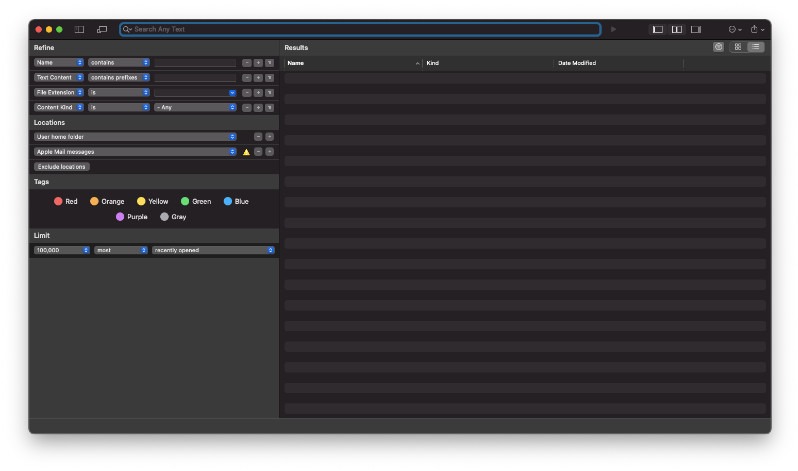
Task: Toggle the Orange tag filter
Action: tap(107, 202)
